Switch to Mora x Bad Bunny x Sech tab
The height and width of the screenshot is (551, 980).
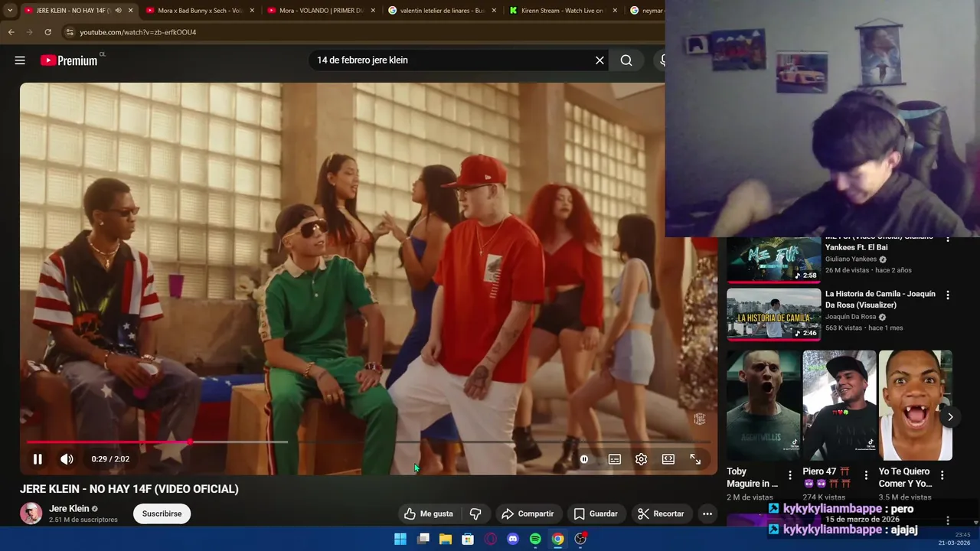(194, 11)
